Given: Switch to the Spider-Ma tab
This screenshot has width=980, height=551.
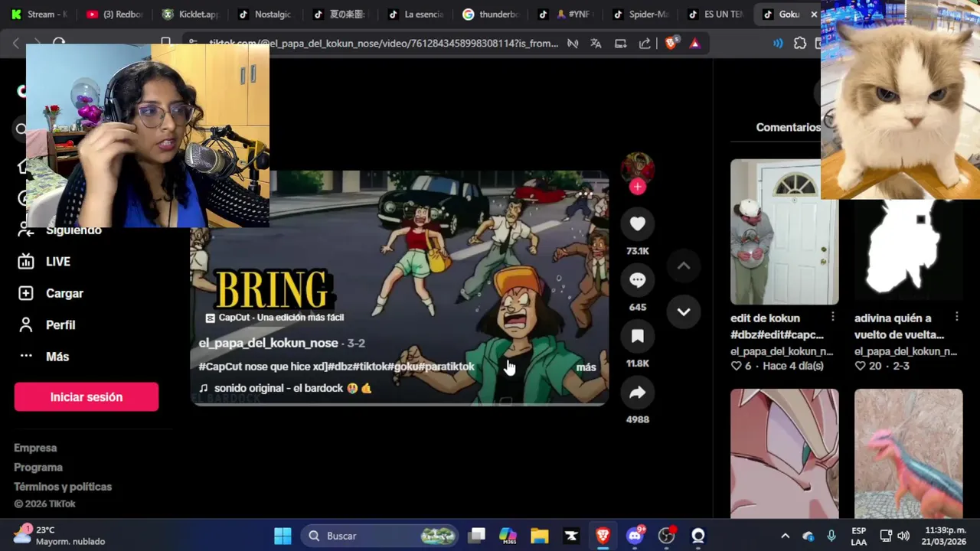Looking at the screenshot, I should pos(640,14).
